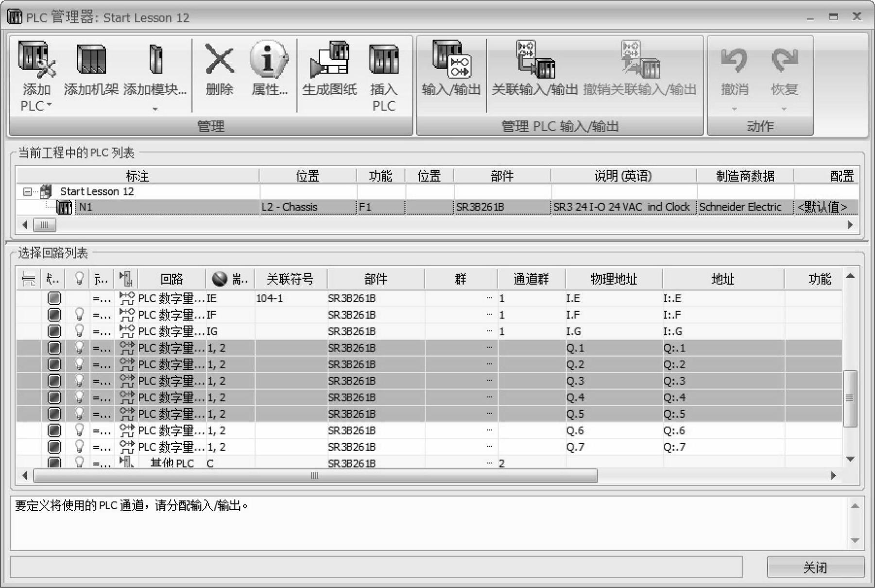This screenshot has height=588, width=875.
Task: Sort by the 标注 column header
Action: pos(137,175)
